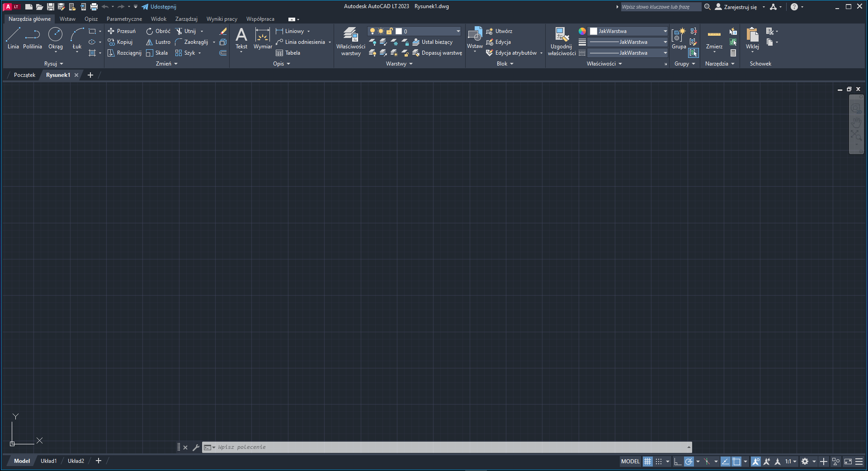The width and height of the screenshot is (868, 471).
Task: Go to the Zarządzaj ribbon tab
Action: click(x=186, y=19)
